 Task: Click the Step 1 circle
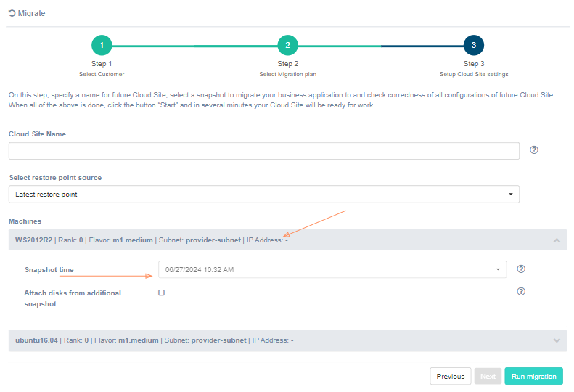point(102,45)
